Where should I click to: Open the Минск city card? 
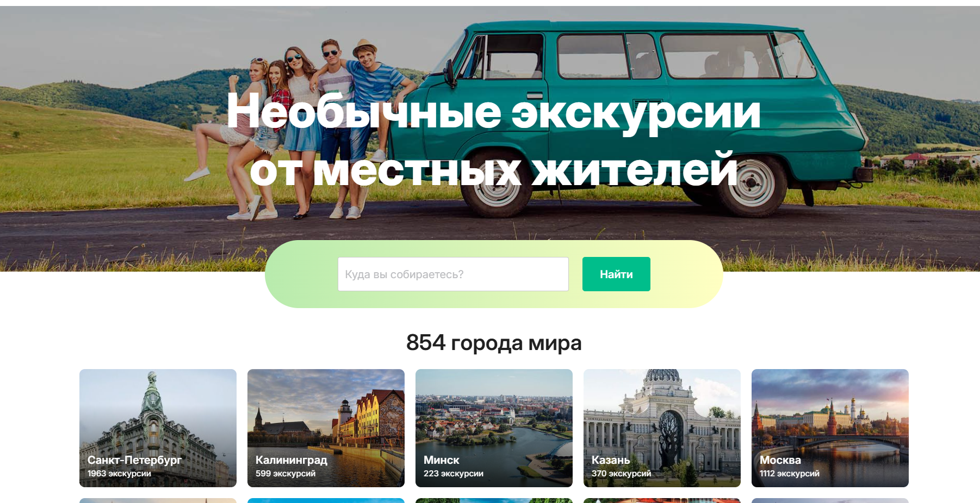494,428
